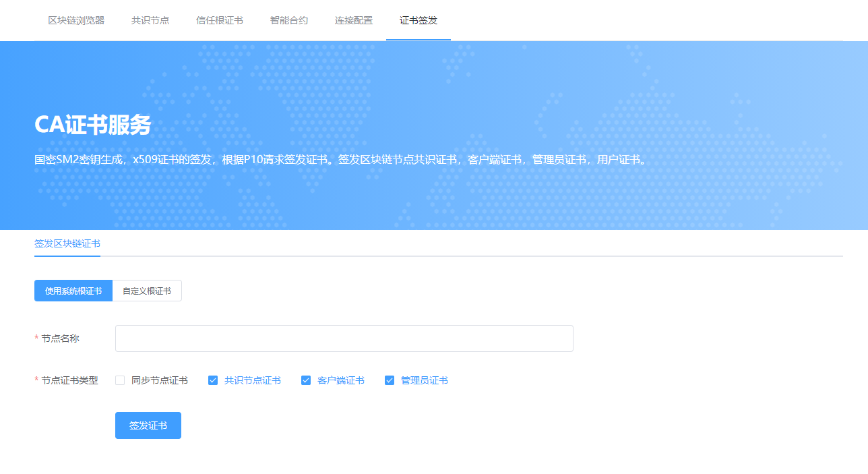This screenshot has width=868, height=474.
Task: Uncheck the 共识节点证书 checkbox
Action: 214,380
